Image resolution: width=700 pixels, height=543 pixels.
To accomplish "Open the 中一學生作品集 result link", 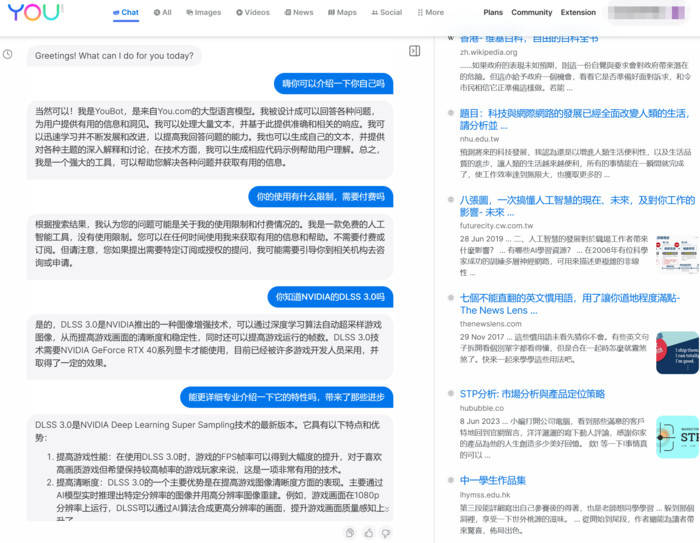I will pos(493,480).
